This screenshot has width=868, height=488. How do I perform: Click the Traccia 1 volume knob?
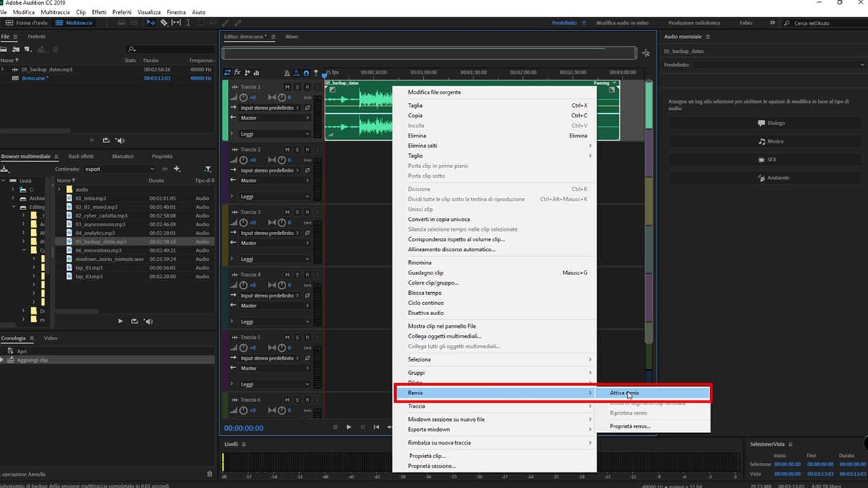coord(243,98)
